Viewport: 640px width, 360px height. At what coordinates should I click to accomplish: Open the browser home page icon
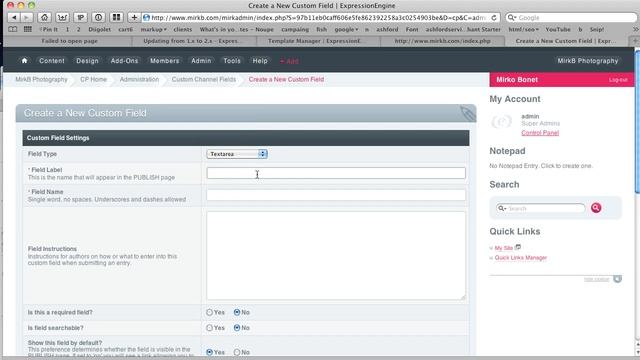point(44,18)
